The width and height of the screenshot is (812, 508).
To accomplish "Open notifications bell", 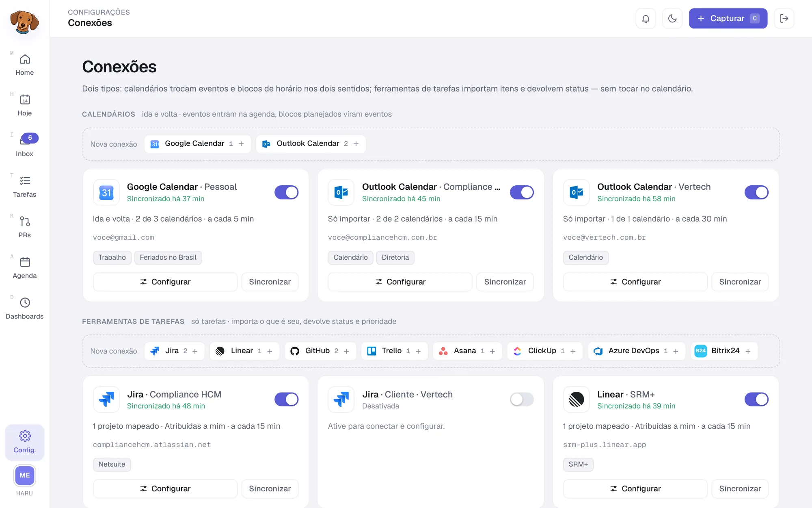I will tap(646, 18).
